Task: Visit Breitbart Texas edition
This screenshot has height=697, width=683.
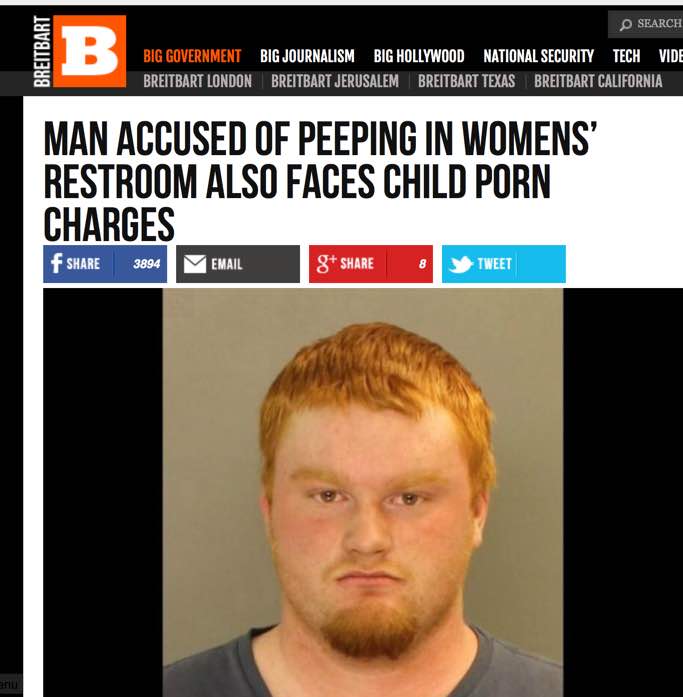Action: [466, 81]
